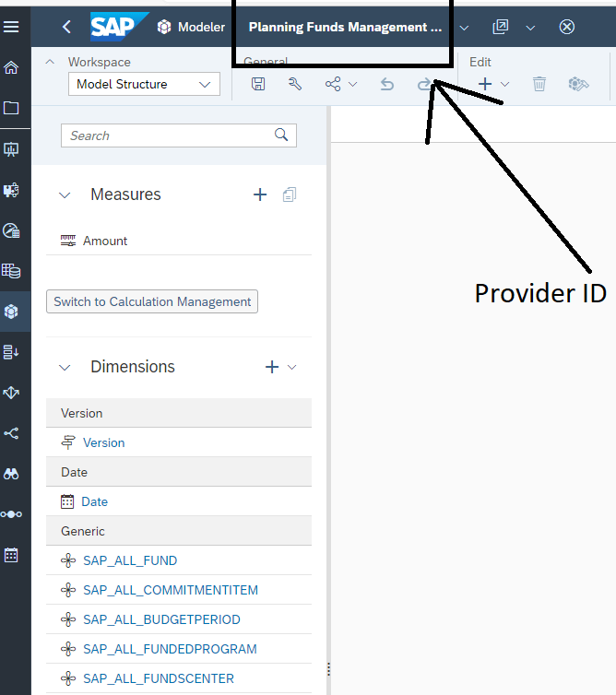Click the panel splitter handle dots
This screenshot has width=616, height=695.
[x=328, y=669]
